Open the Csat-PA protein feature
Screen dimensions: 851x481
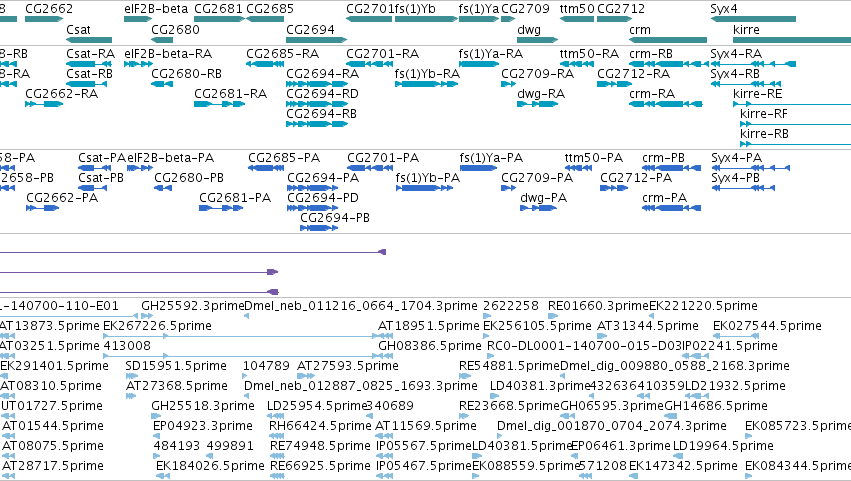[x=92, y=168]
